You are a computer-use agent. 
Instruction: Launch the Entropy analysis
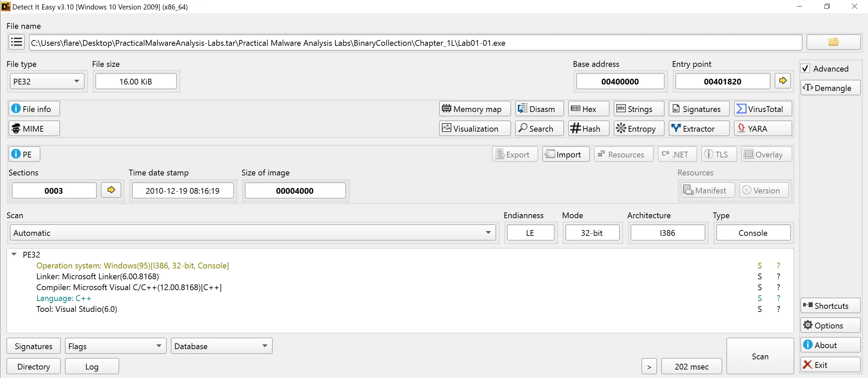click(638, 129)
